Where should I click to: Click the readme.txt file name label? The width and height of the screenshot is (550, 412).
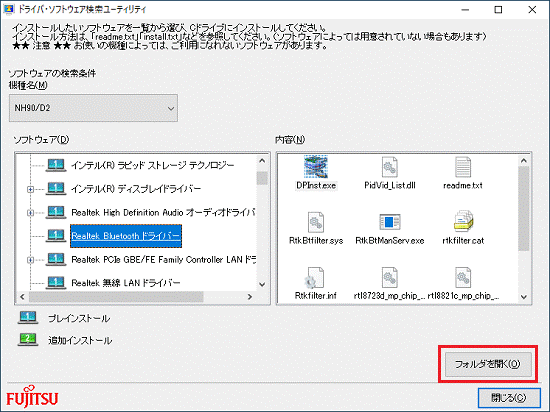tap(463, 185)
